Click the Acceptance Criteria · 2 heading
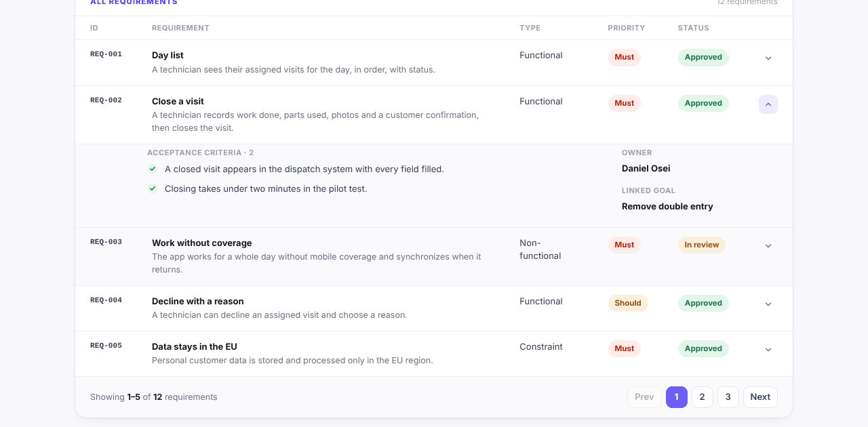The width and height of the screenshot is (868, 427). coord(201,153)
